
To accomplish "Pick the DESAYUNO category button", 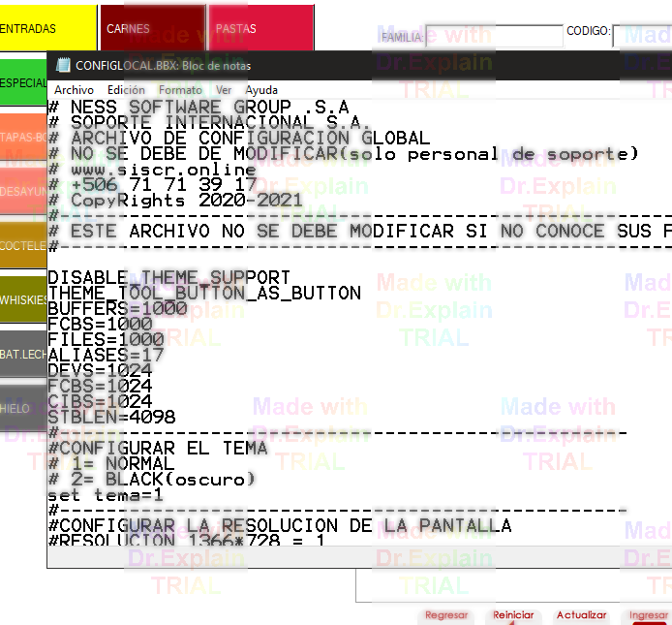I will click(22, 191).
